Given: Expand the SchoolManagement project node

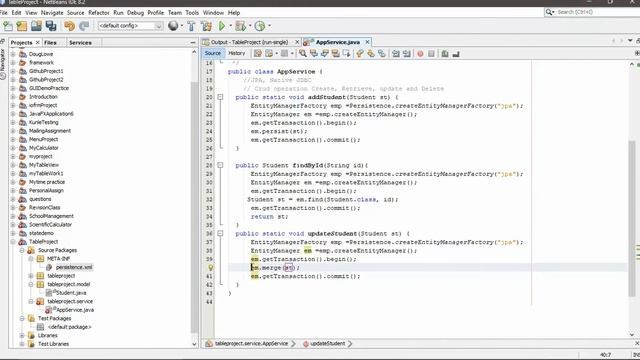Looking at the screenshot, I should coord(13,216).
